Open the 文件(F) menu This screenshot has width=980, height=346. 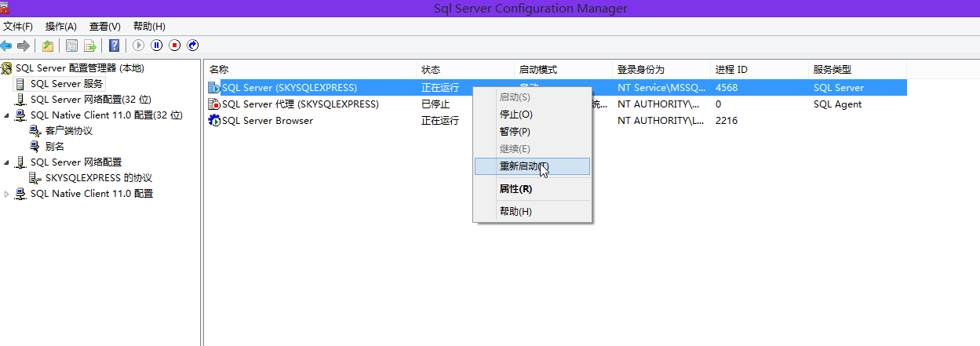tap(18, 27)
